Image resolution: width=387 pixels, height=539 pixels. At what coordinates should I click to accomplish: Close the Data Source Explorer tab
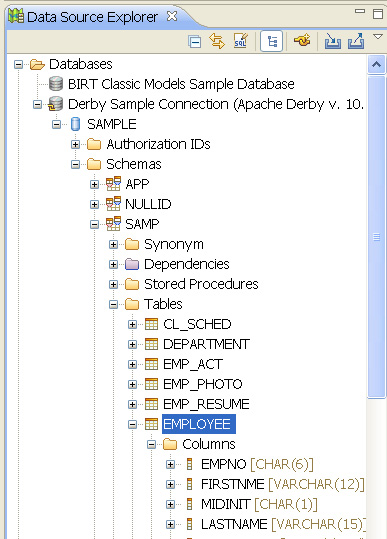pos(172,16)
